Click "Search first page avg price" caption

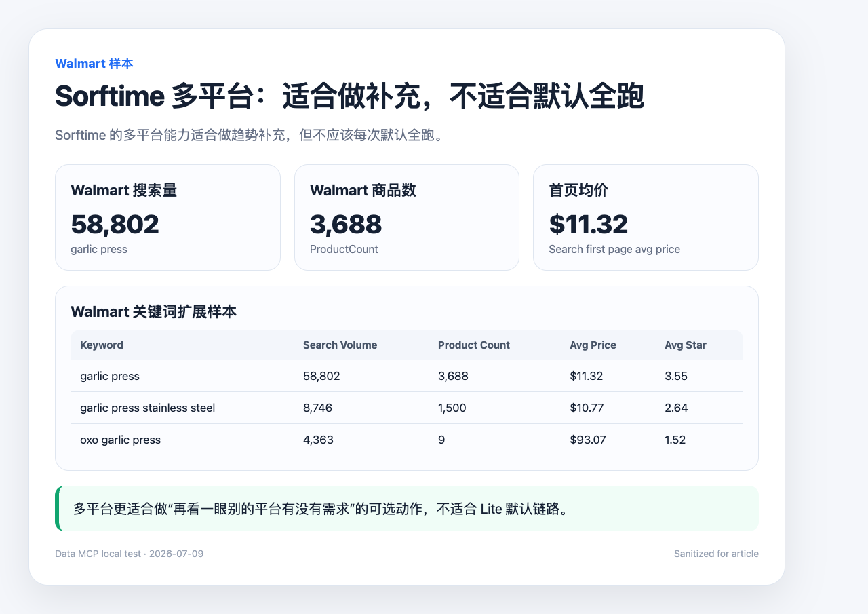click(x=614, y=249)
